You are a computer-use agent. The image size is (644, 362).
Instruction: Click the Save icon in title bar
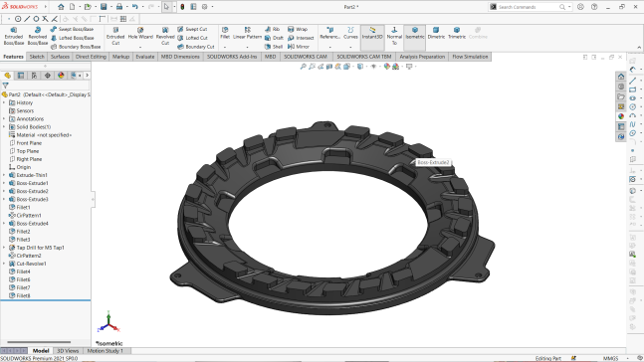[x=104, y=7]
